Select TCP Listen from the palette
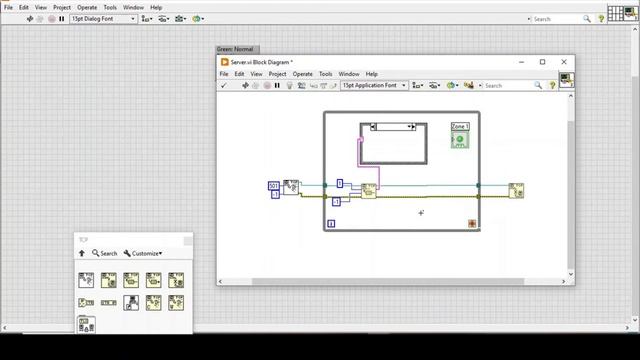 (86, 280)
